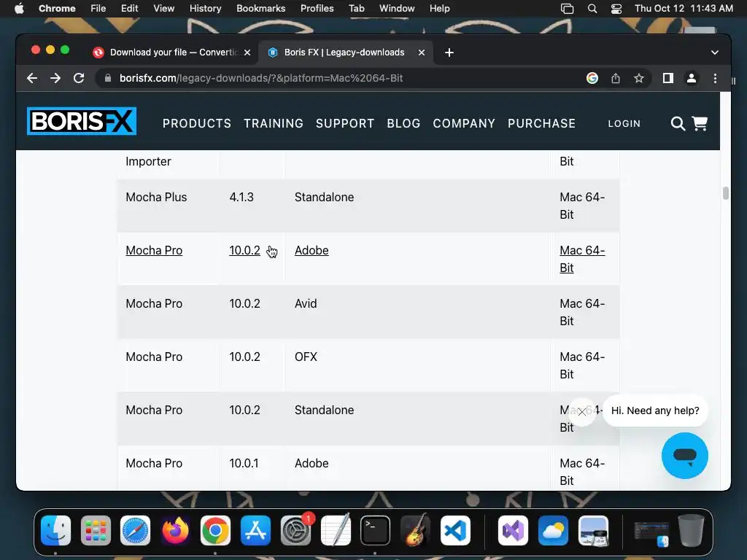Toggle the Chrome side panel icon
Viewport: 747px width, 560px height.
click(668, 78)
